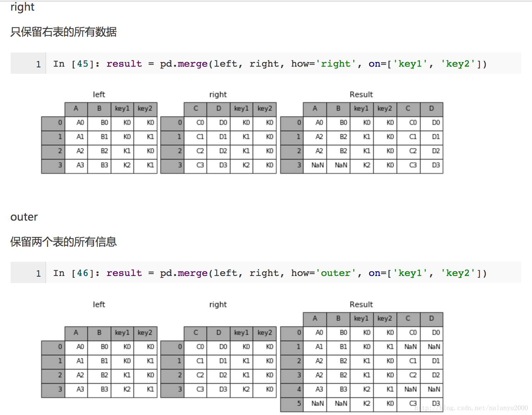532x415 pixels.
Task: Click the "In [46]:" prompt label
Action: 77,273
